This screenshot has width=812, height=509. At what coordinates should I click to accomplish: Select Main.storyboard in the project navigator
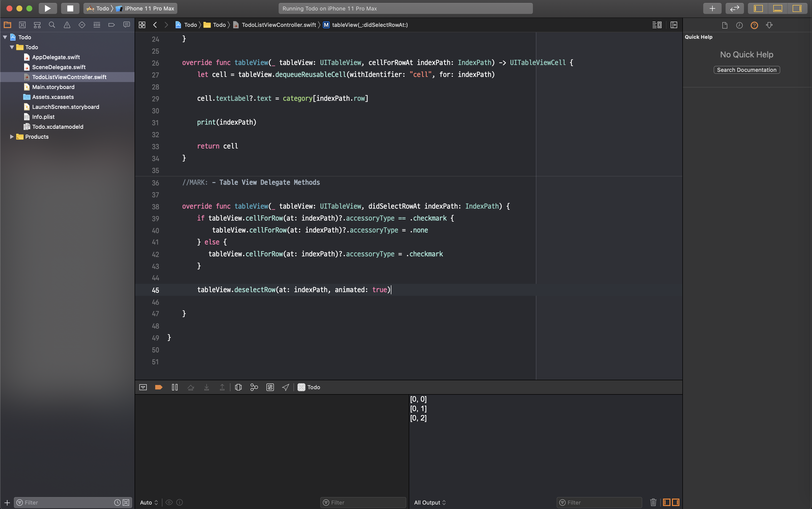(x=53, y=87)
